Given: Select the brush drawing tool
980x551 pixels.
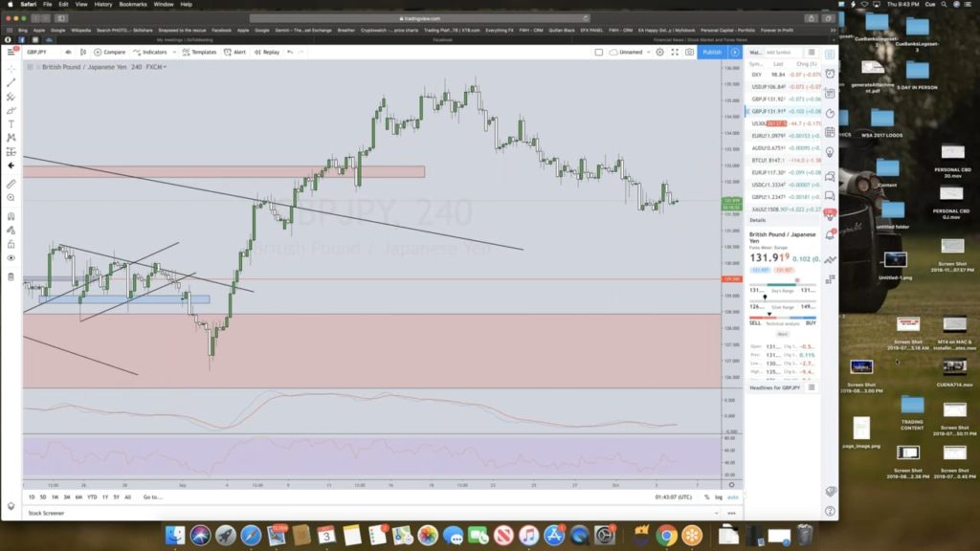Looking at the screenshot, I should 11,111.
